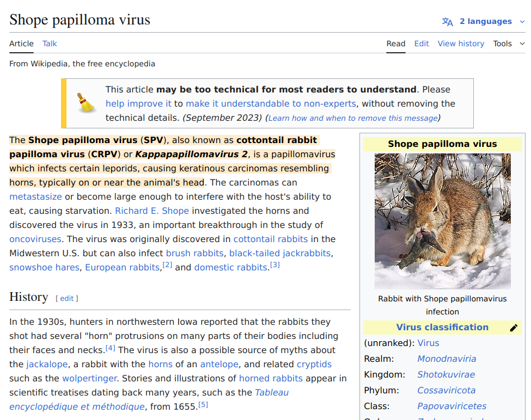Click citation reference [3]
The image size is (531, 420).
(x=275, y=265)
